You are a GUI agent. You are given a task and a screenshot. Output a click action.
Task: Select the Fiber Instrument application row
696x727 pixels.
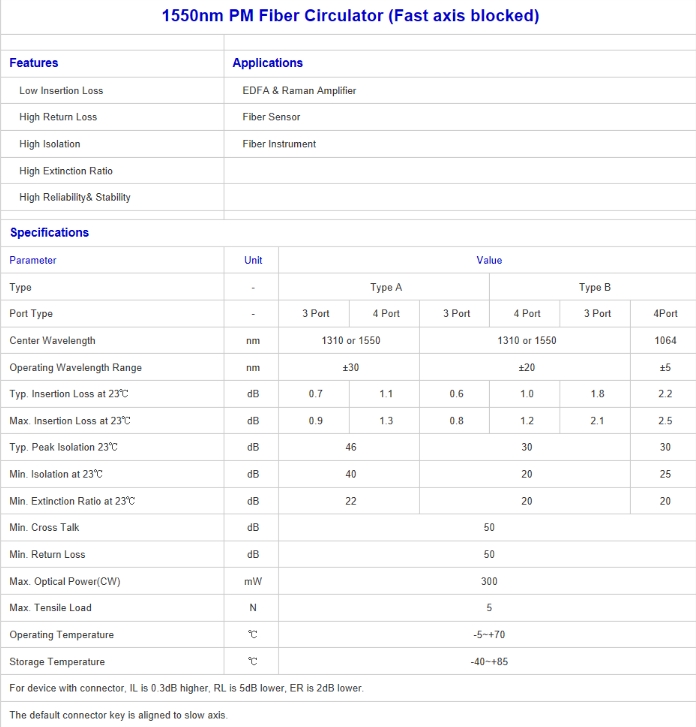[x=279, y=144]
